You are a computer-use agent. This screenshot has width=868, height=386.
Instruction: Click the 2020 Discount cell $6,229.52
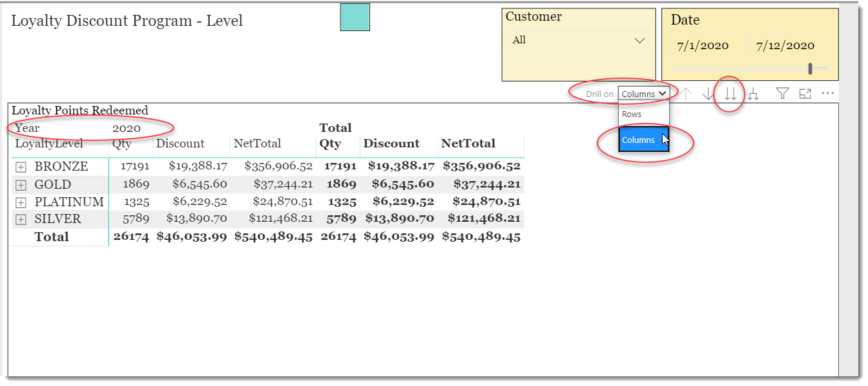pos(201,202)
